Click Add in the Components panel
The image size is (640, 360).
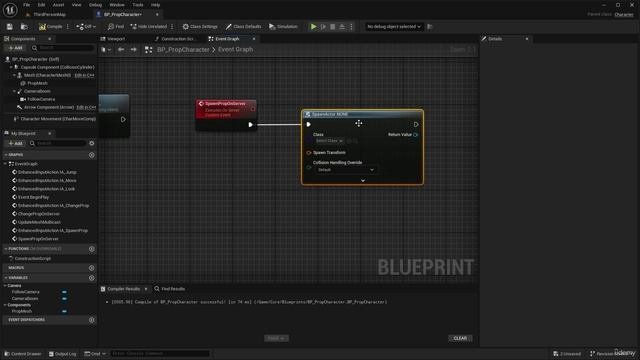pos(16,48)
